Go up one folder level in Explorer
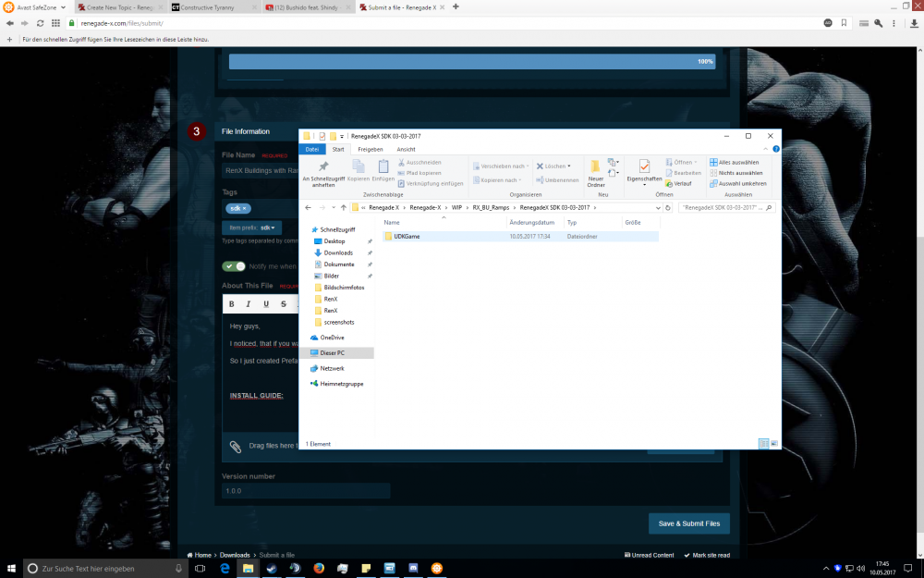 tap(344, 207)
